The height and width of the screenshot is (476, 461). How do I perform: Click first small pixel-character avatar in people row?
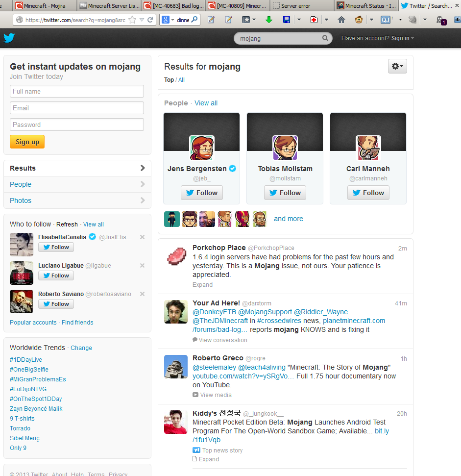[x=172, y=219]
